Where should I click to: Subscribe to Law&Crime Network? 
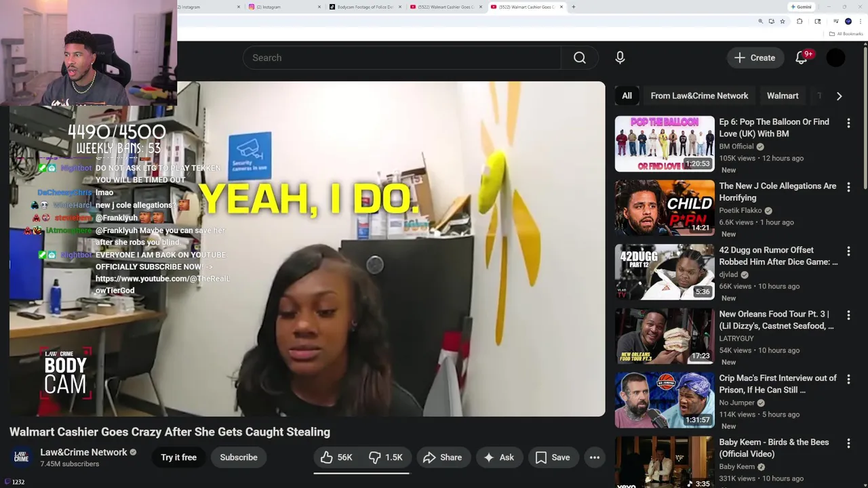click(x=239, y=457)
